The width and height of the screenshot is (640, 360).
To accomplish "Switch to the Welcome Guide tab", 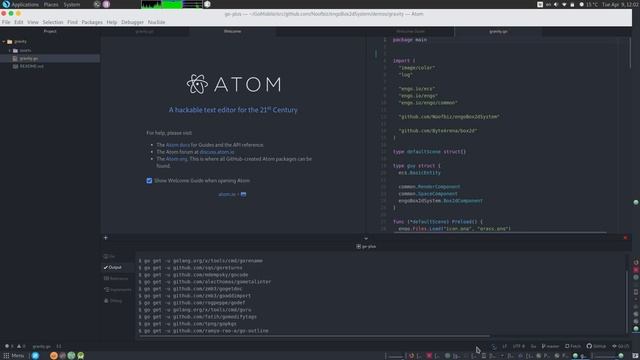I will pyautogui.click(x=410, y=31).
